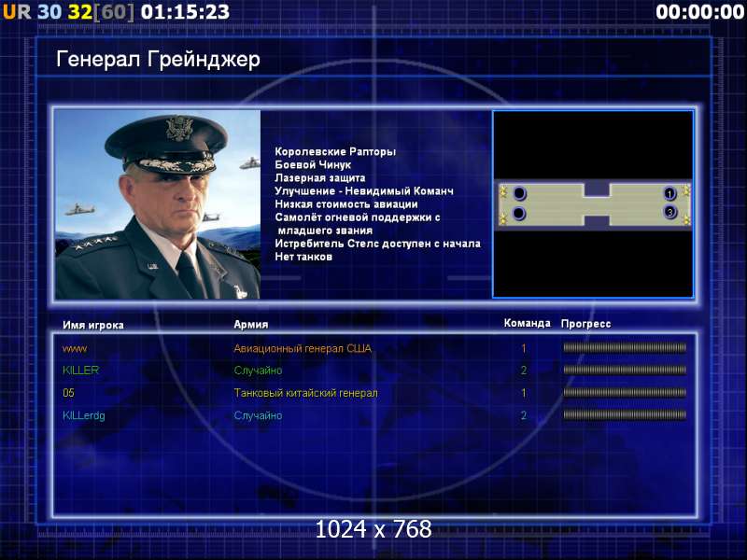Click army 'Авиационный генерал США'

[302, 348]
